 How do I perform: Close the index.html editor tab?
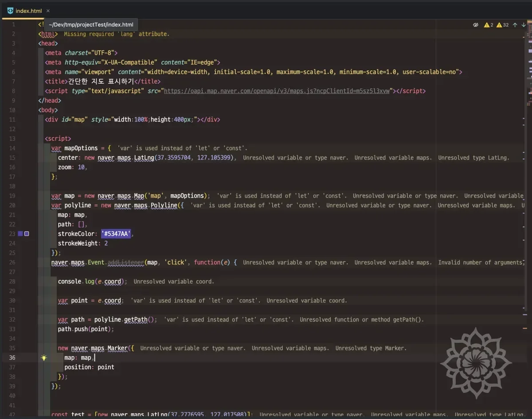pyautogui.click(x=48, y=11)
